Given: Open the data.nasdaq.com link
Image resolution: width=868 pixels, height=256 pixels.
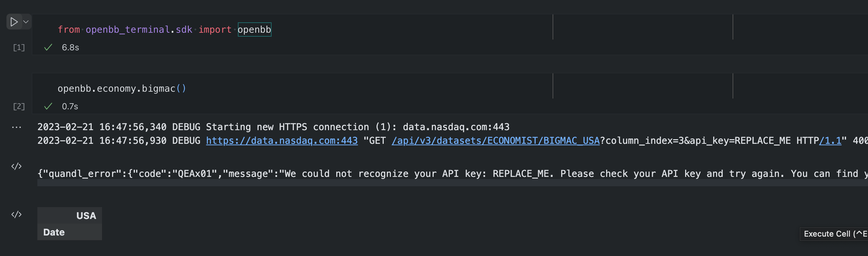Looking at the screenshot, I should (281, 141).
